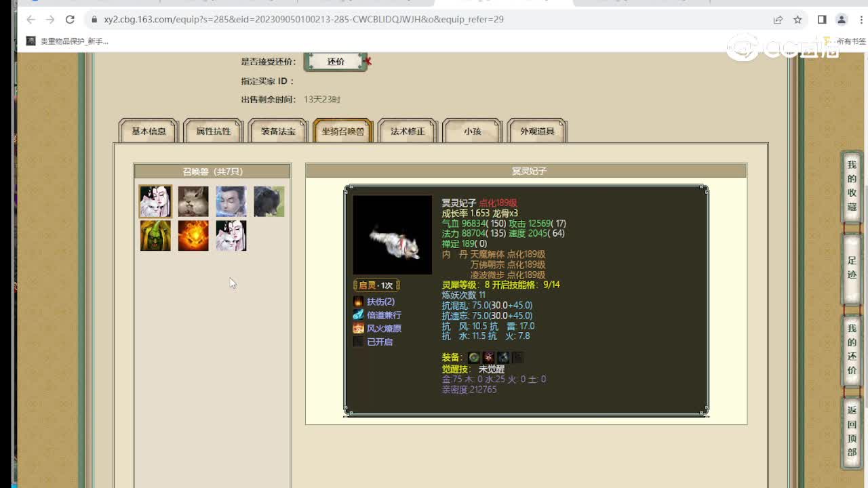Click the 已开启 skill slot icon
868x488 pixels.
click(x=358, y=342)
